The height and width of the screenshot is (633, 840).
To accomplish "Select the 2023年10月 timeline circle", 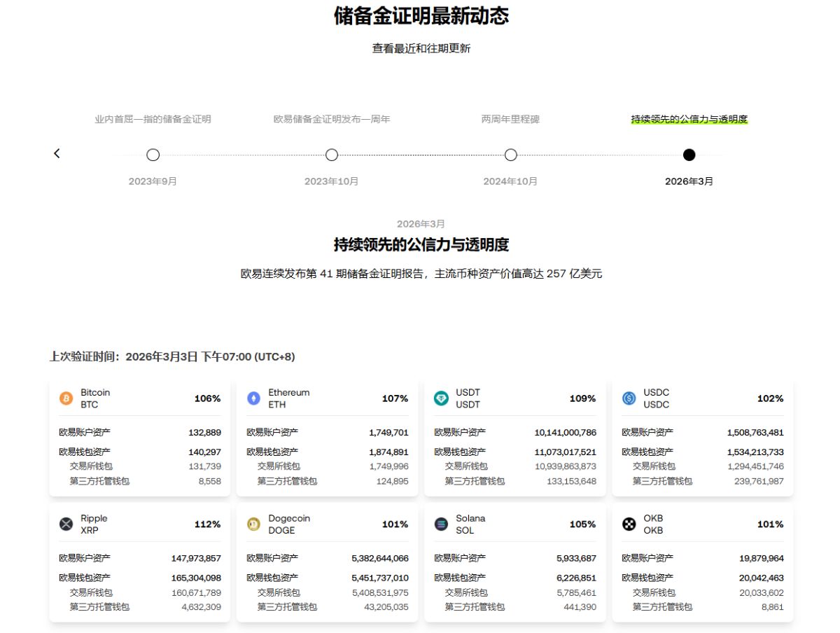I will [x=332, y=155].
